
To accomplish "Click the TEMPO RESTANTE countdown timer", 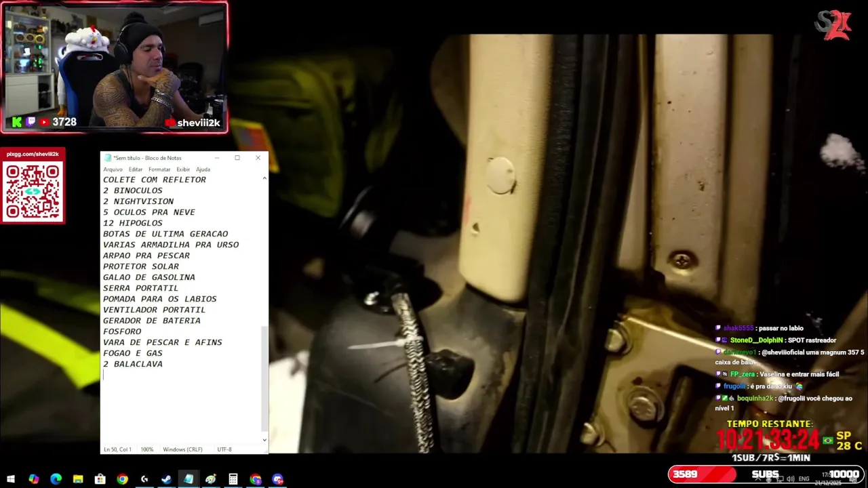I will (x=769, y=441).
